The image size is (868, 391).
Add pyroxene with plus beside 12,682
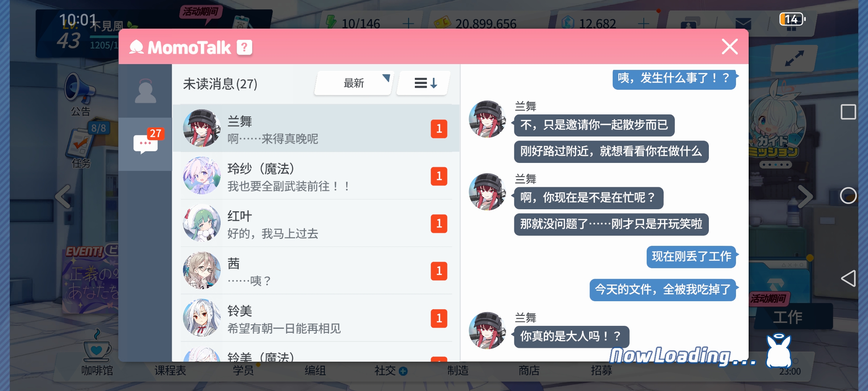click(643, 24)
